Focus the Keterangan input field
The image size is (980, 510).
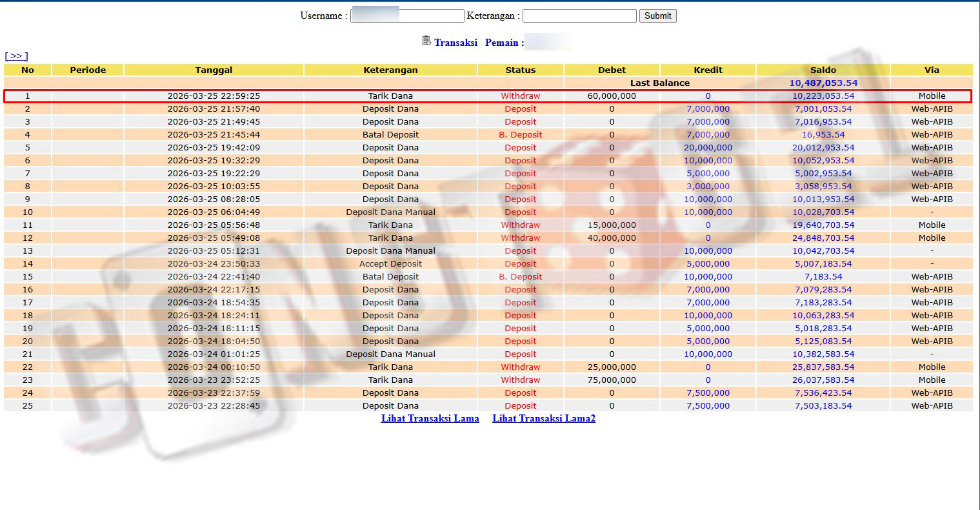click(579, 15)
